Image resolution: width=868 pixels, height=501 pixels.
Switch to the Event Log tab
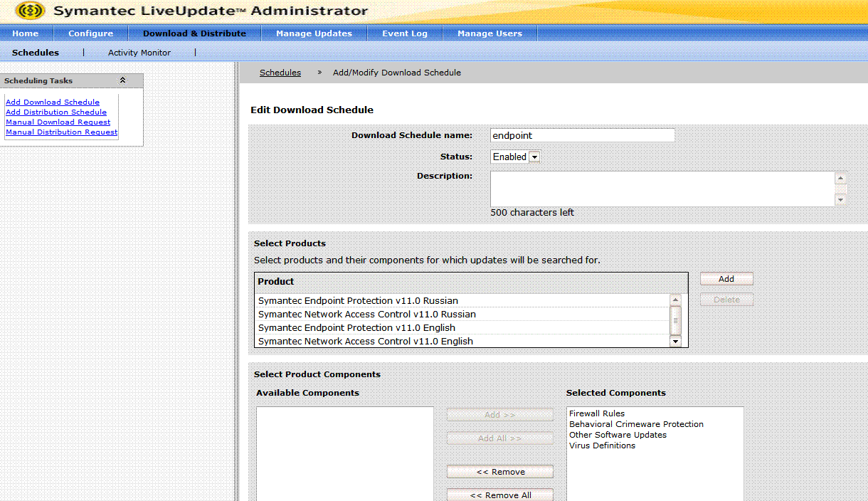(x=404, y=33)
